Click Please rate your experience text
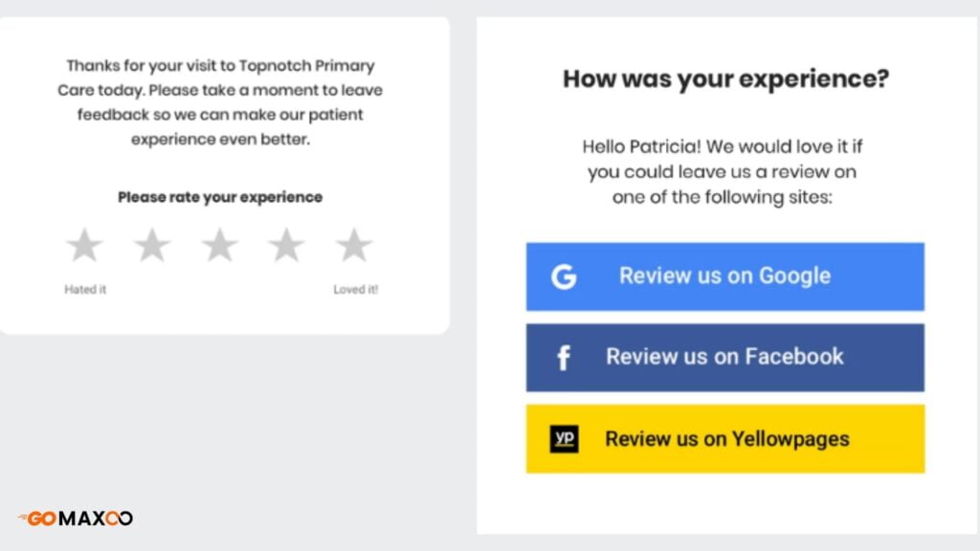The image size is (980, 551). pos(220,197)
